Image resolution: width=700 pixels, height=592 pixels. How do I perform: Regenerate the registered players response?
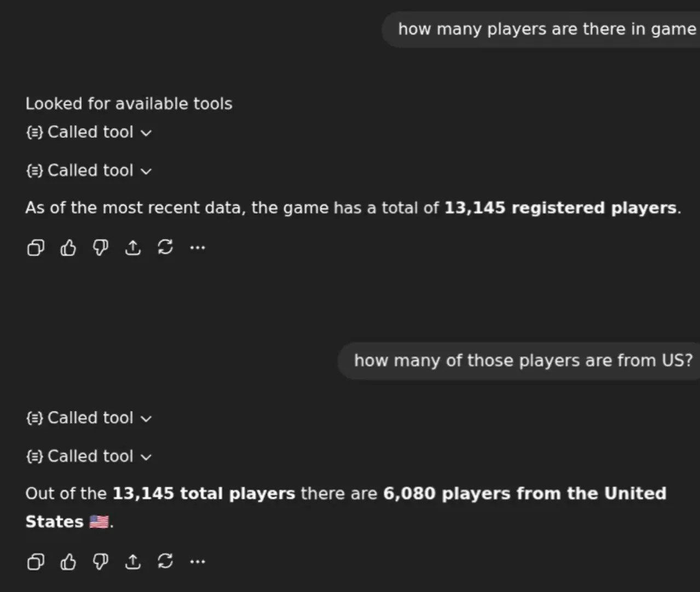coord(165,248)
